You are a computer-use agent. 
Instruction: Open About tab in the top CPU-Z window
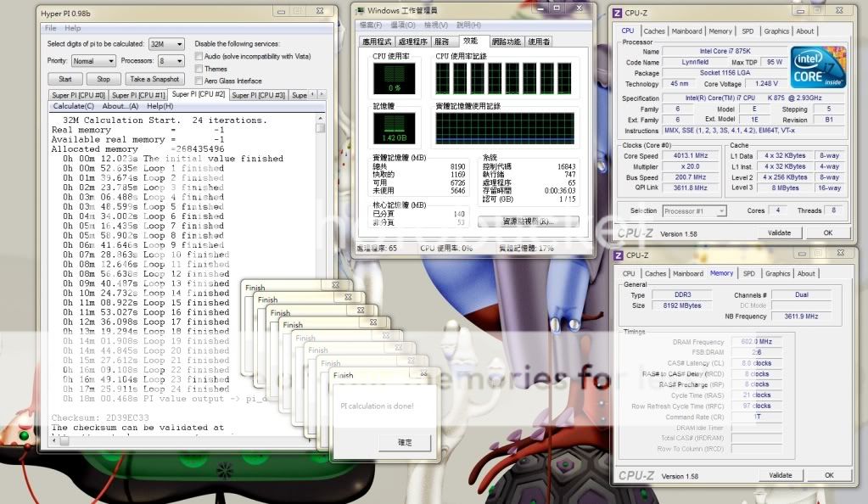tap(805, 31)
